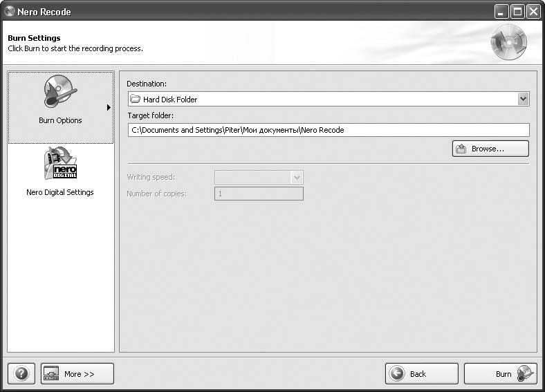Minimize the Nero Recode window

coord(501,12)
